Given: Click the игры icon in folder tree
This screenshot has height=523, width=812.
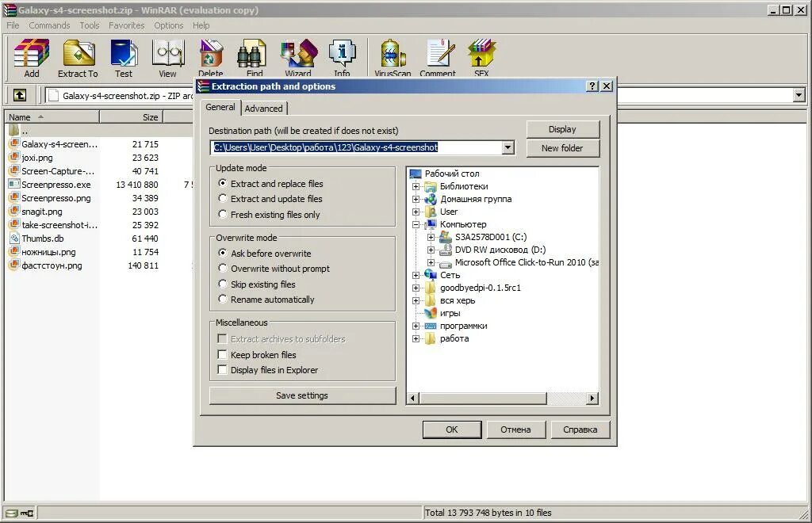Looking at the screenshot, I should 431,313.
